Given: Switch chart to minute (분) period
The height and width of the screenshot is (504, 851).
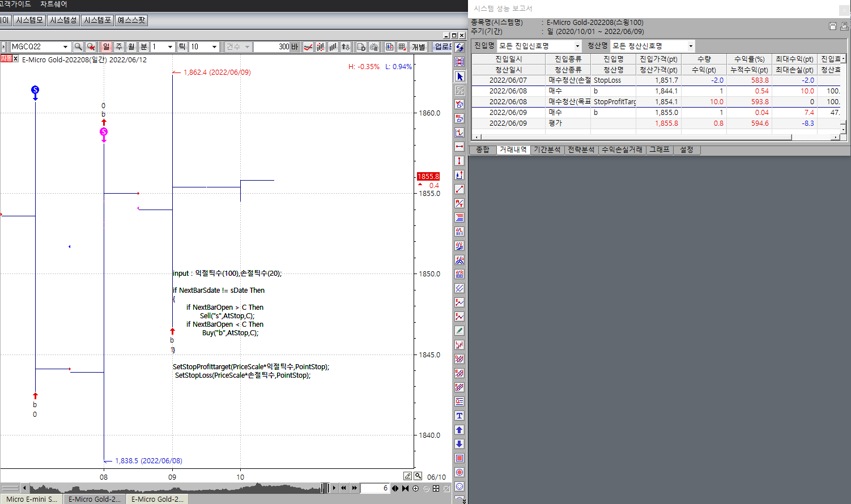Looking at the screenshot, I should coord(144,47).
